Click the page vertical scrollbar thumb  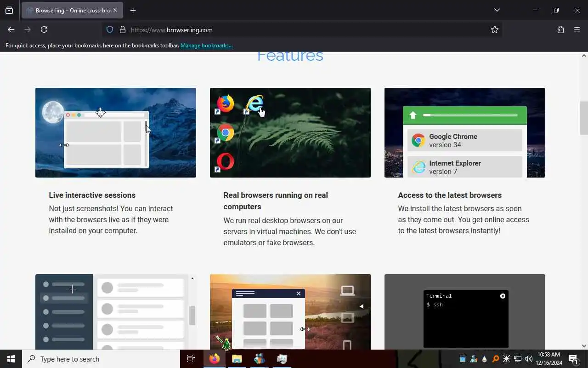(x=584, y=118)
